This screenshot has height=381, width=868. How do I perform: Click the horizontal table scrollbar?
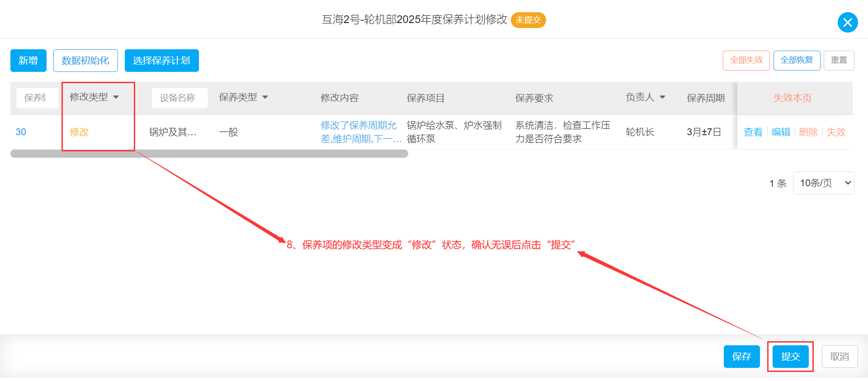[209, 154]
